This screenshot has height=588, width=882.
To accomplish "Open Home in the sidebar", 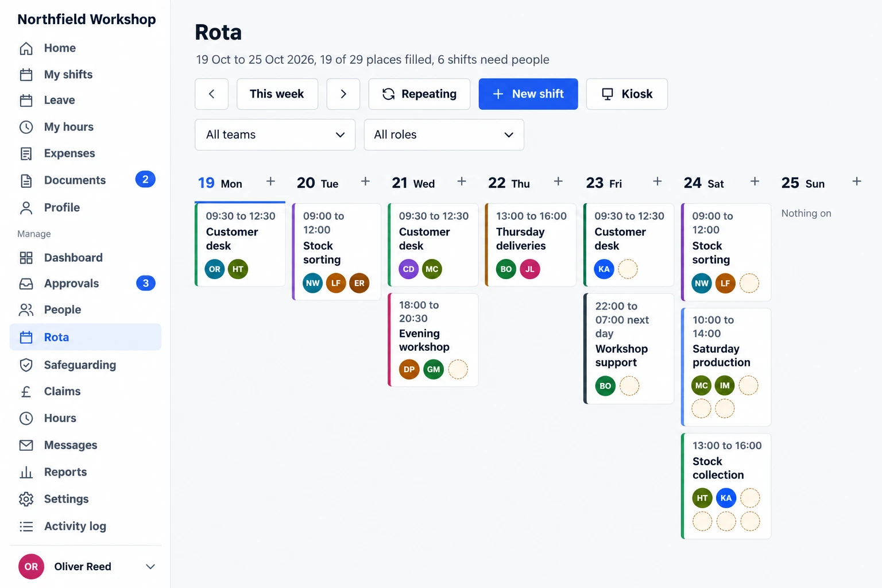I will (x=86, y=48).
